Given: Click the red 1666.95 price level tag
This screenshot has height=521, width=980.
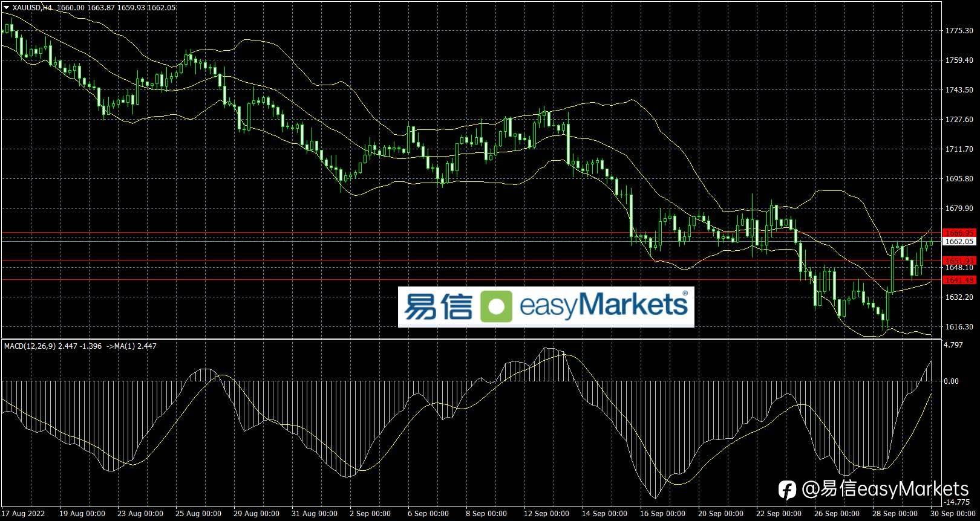Looking at the screenshot, I should point(959,233).
